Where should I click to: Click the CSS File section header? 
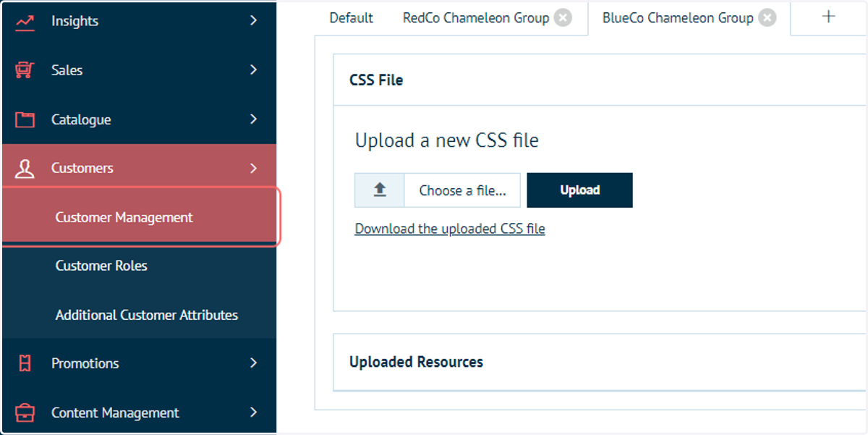[600, 80]
